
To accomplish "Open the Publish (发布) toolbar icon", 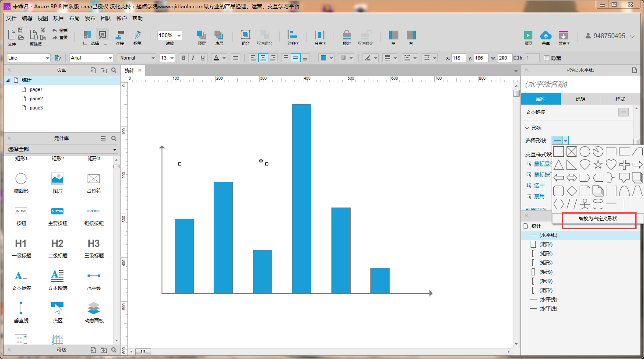I will (563, 35).
